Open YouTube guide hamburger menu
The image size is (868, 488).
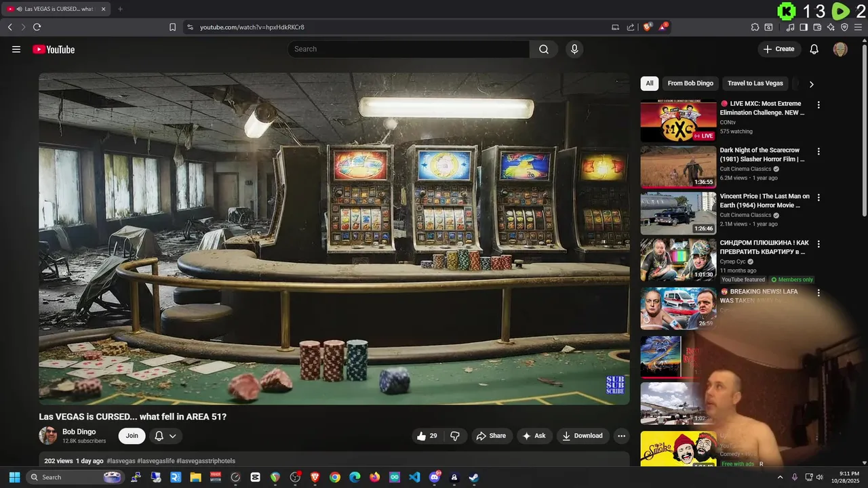pyautogui.click(x=16, y=49)
